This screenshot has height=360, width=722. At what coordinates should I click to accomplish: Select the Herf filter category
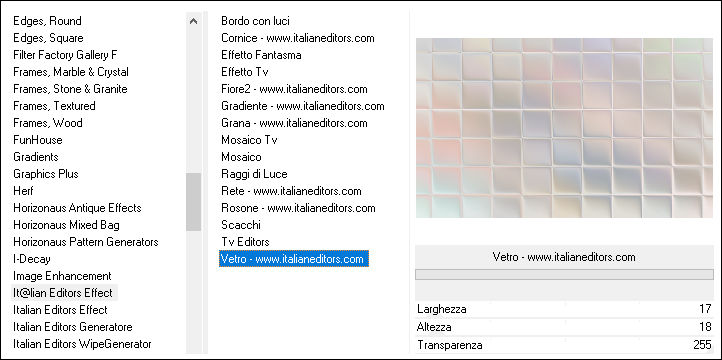23,191
